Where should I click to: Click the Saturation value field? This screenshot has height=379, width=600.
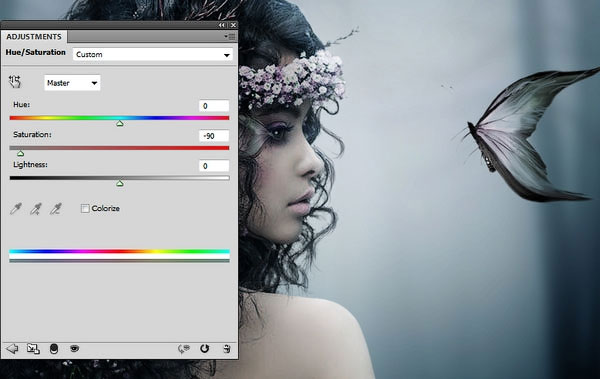click(214, 136)
